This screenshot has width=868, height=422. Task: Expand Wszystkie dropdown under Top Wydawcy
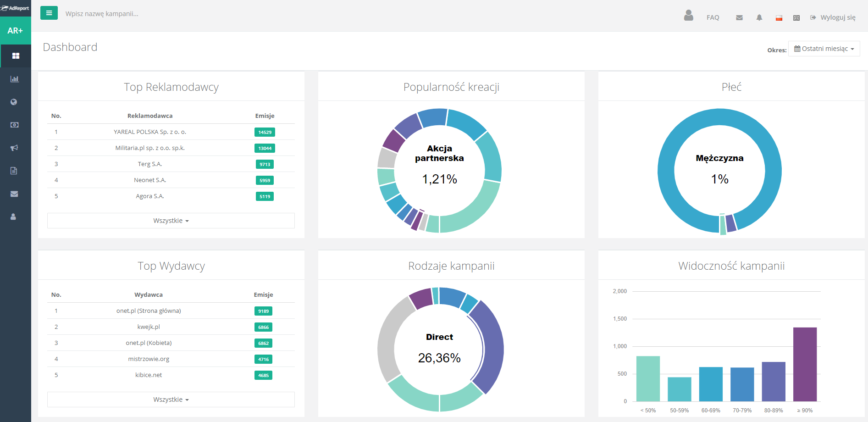171,400
